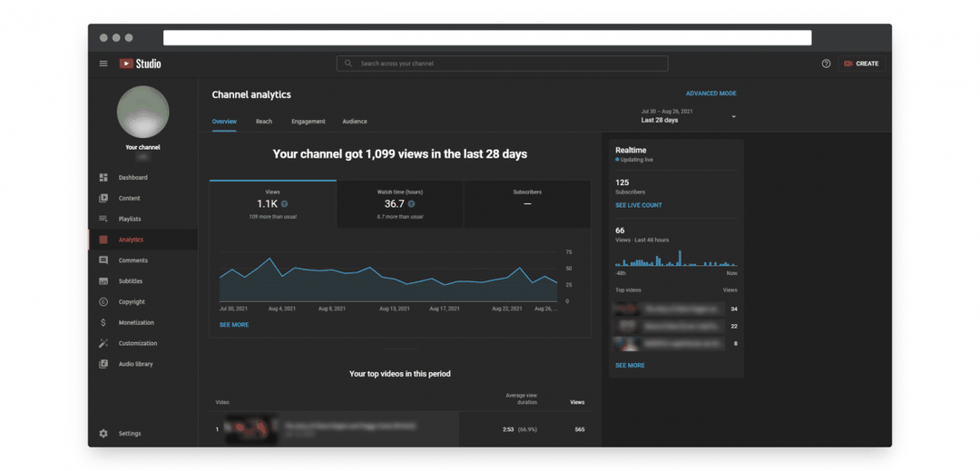Go to Content in sidebar

(142, 198)
